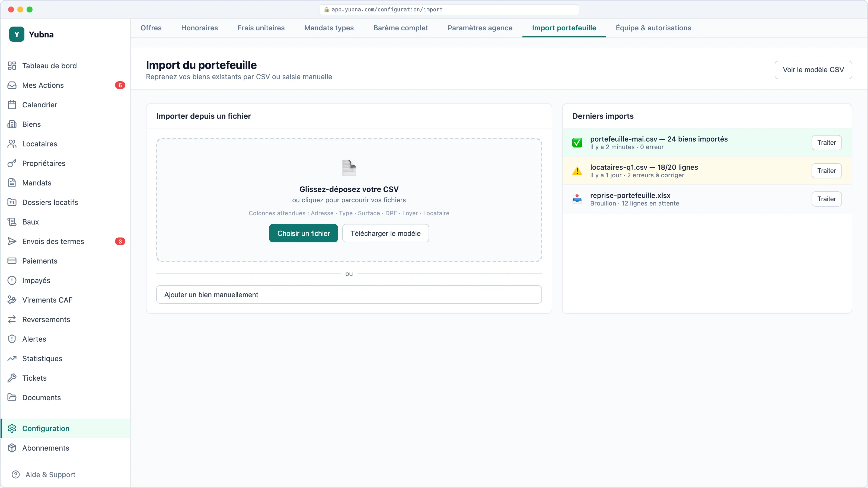The width and height of the screenshot is (868, 488).
Task: Click Ajouter un bien manuellement
Action: pos(349,295)
